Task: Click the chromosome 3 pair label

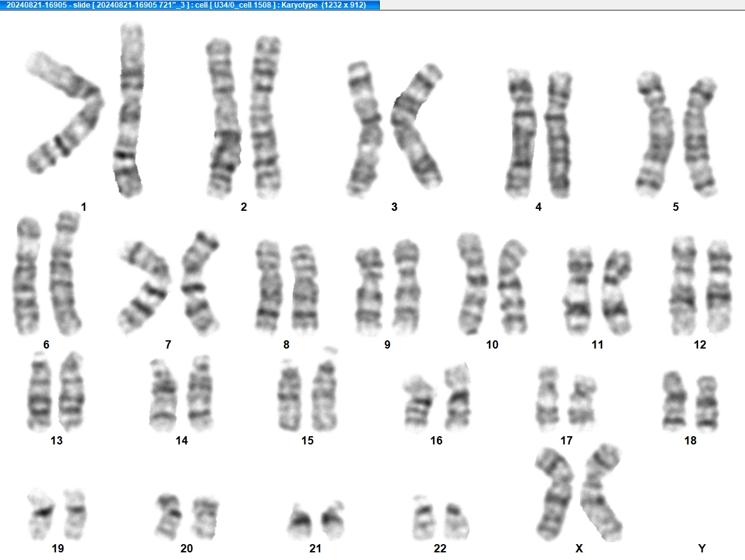Action: [394, 206]
